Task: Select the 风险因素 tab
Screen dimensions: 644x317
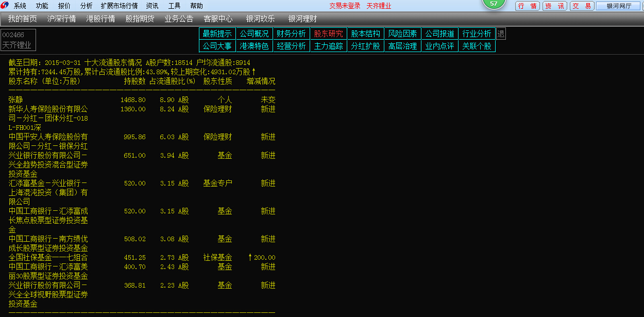Action: coord(403,34)
